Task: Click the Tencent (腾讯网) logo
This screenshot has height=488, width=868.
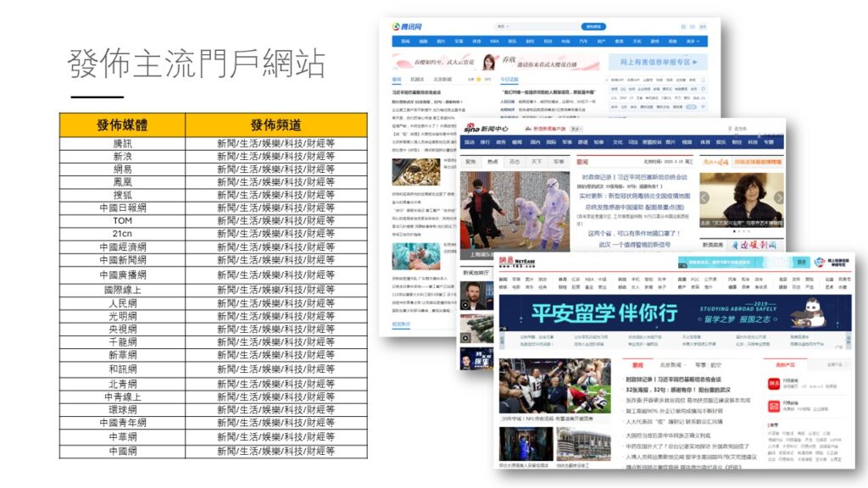Action: pos(407,26)
